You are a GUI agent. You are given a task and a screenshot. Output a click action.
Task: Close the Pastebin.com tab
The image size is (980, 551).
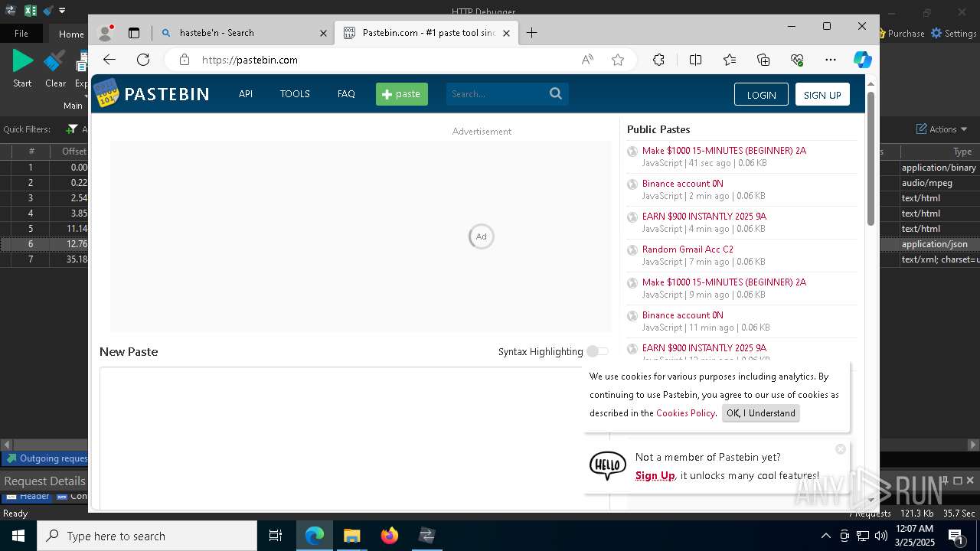[x=506, y=33]
